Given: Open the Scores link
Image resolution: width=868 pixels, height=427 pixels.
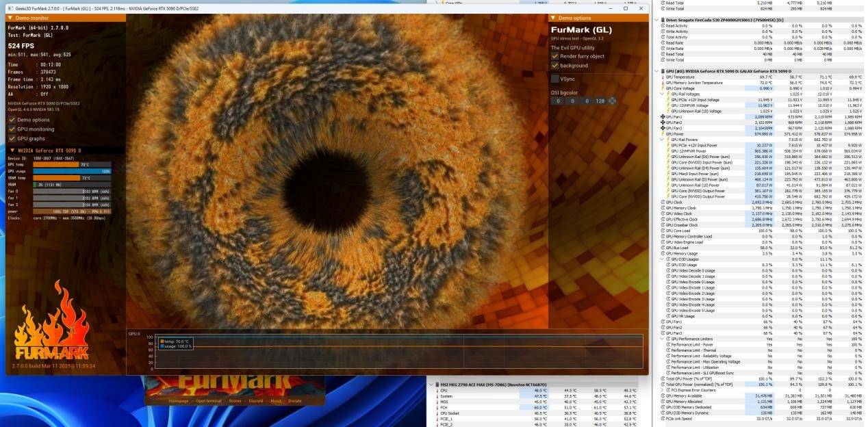Looking at the screenshot, I should (235, 401).
